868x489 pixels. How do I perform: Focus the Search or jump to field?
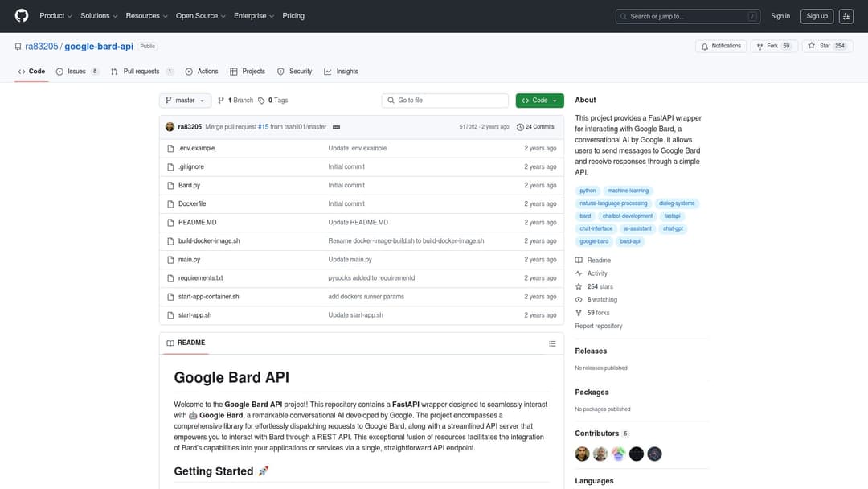[687, 16]
